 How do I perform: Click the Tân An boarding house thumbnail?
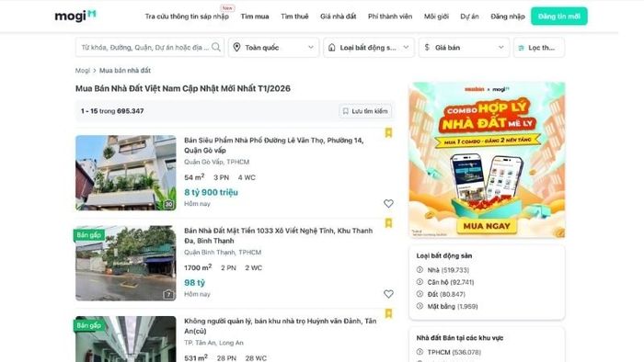tap(126, 339)
